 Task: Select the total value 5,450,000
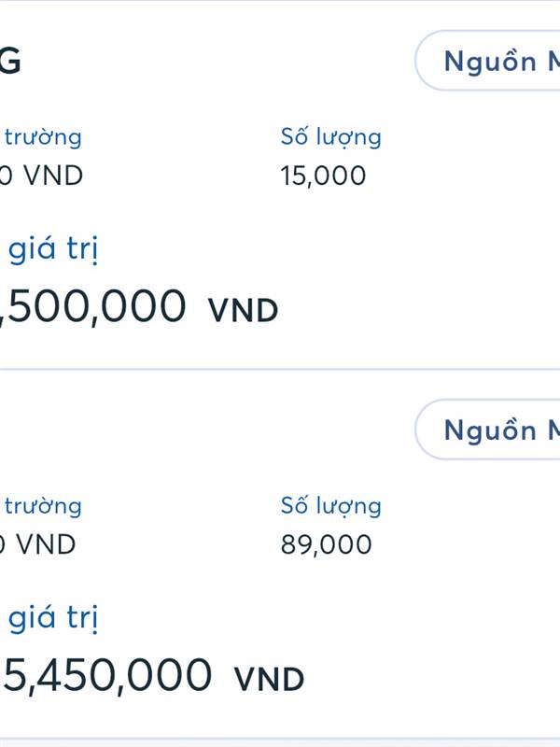click(x=105, y=675)
